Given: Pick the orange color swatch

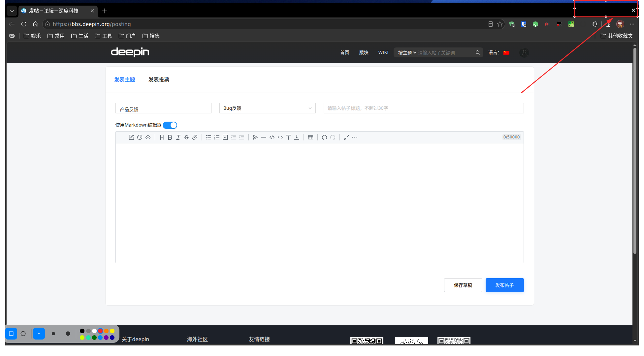Looking at the screenshot, I should pos(106,331).
